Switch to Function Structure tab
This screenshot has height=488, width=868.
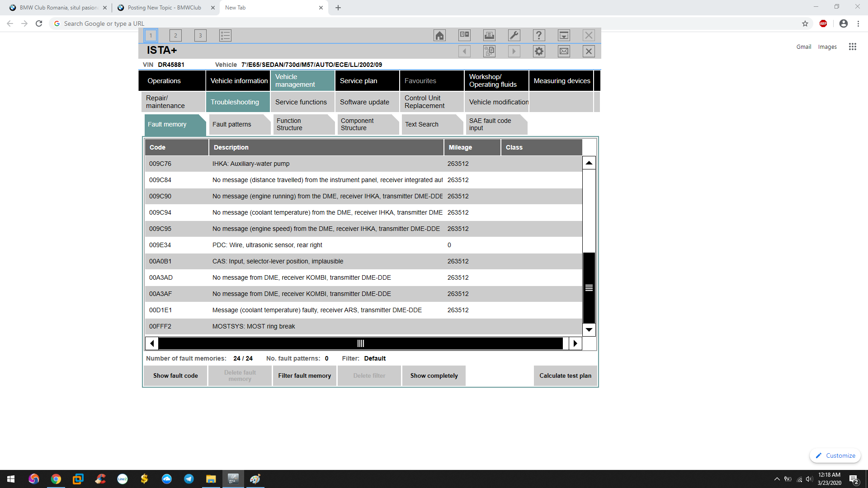(304, 124)
